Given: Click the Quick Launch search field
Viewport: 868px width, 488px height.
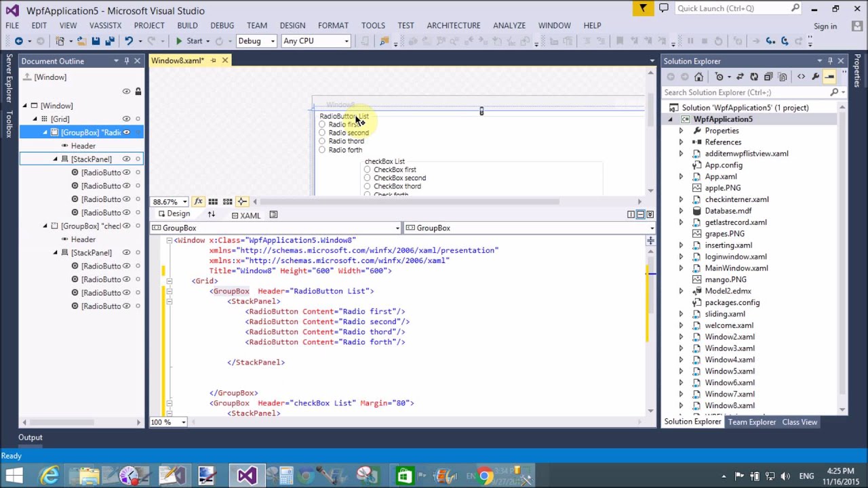Looking at the screenshot, I should (x=738, y=8).
